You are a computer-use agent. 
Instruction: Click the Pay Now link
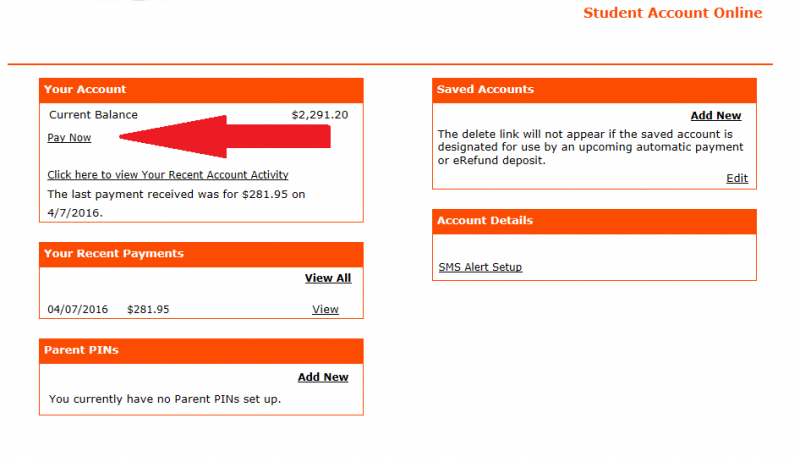click(x=69, y=138)
